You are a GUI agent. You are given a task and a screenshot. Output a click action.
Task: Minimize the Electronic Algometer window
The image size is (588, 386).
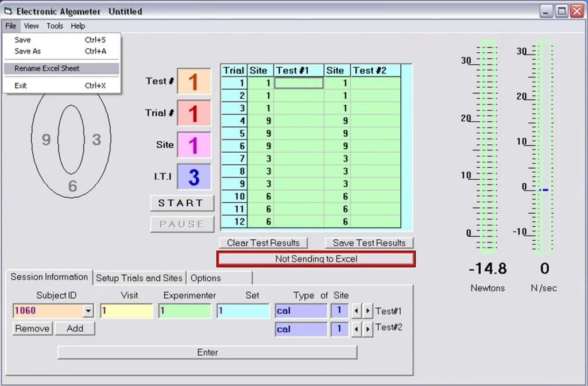(547, 11)
